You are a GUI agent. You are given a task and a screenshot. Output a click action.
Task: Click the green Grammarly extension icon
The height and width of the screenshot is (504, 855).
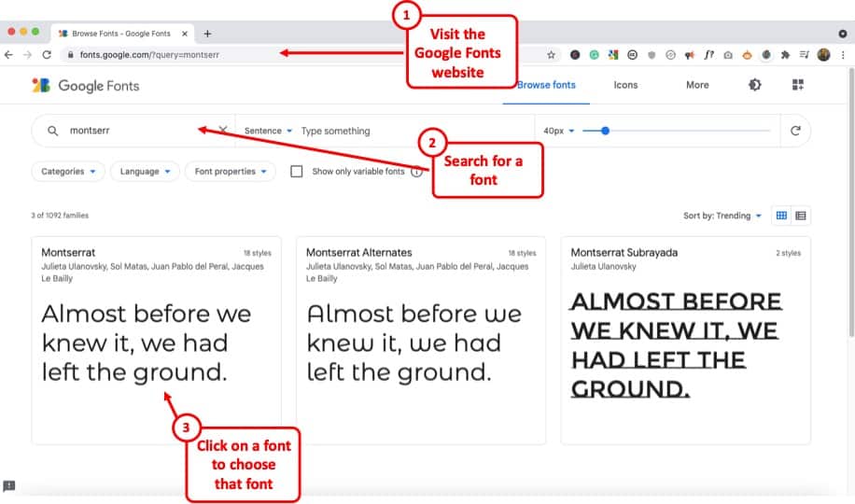click(x=595, y=54)
